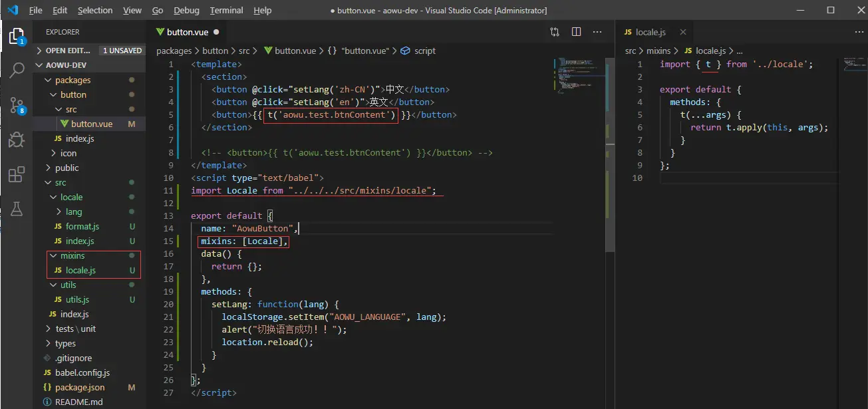Open Source Control view with badge
Viewport: 868px width, 409px height.
coord(17,104)
